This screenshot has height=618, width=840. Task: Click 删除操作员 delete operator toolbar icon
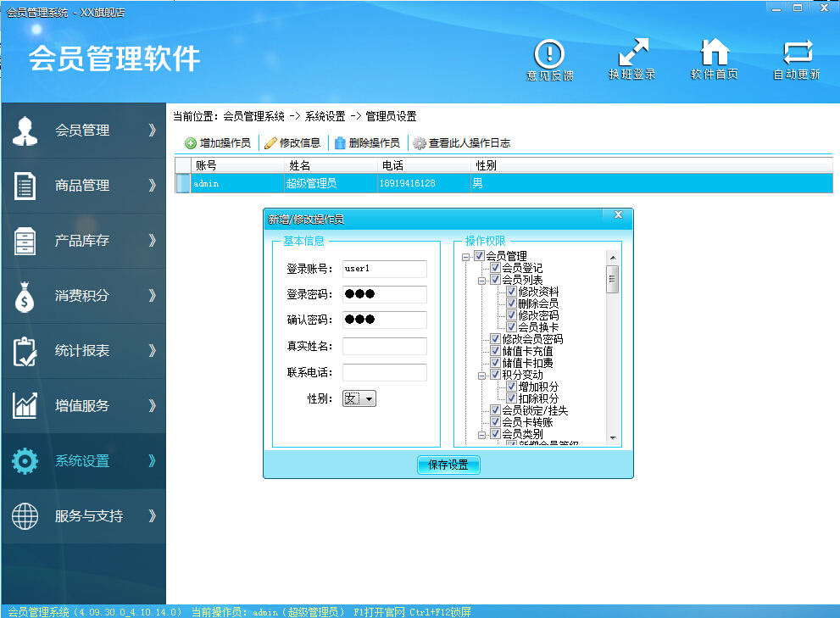click(340, 143)
